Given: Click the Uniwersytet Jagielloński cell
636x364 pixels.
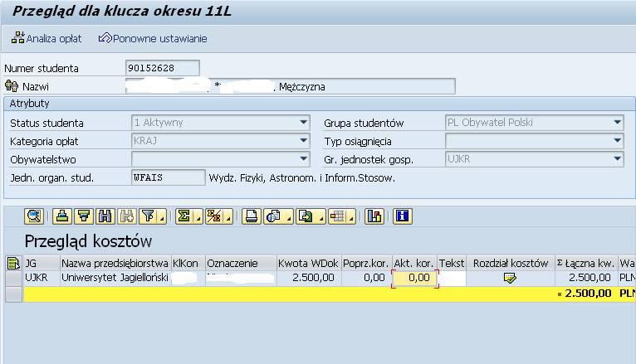Looking at the screenshot, I should pos(115,278).
